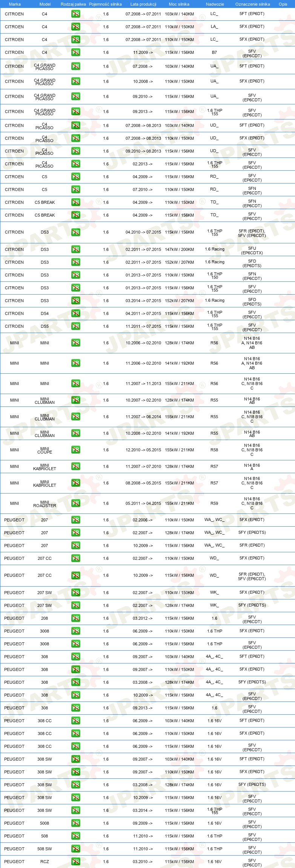Click petrol icon in Peugeot RCZ row
The height and width of the screenshot is (868, 295).
(75, 862)
